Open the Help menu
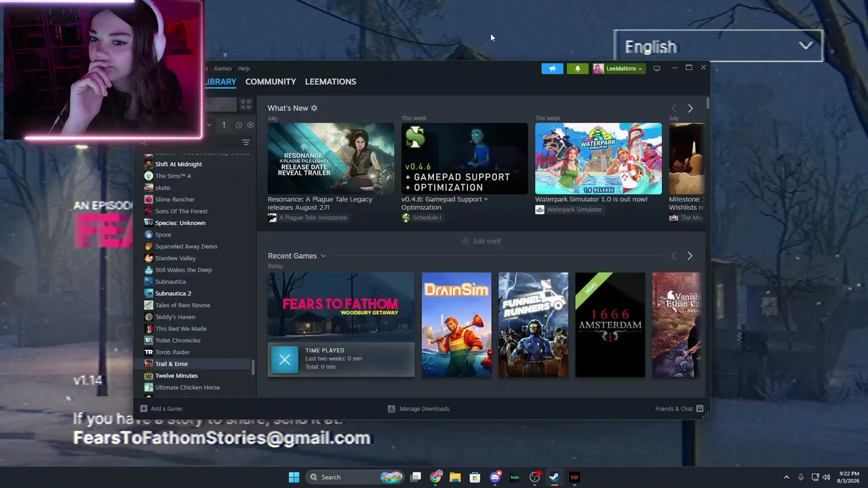The image size is (868, 488). coord(243,68)
